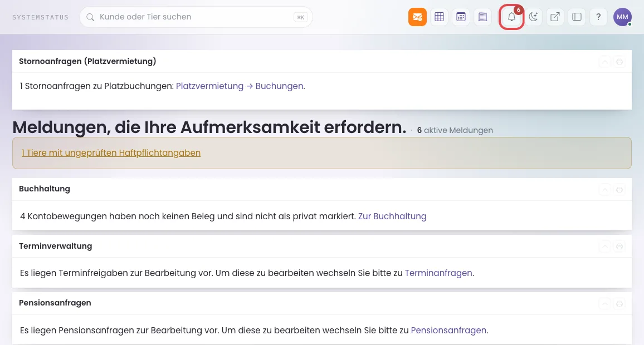Toggle dark mode moon icon
The width and height of the screenshot is (644, 345).
pyautogui.click(x=533, y=17)
